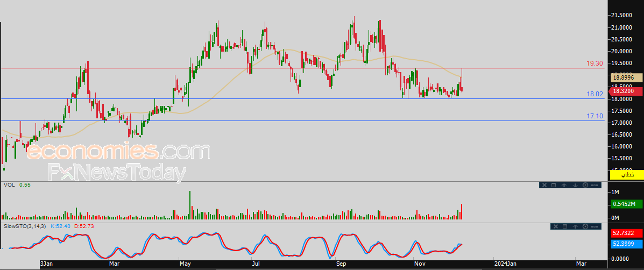Click the May time axis label
The height and width of the screenshot is (270, 644).
click(x=186, y=264)
